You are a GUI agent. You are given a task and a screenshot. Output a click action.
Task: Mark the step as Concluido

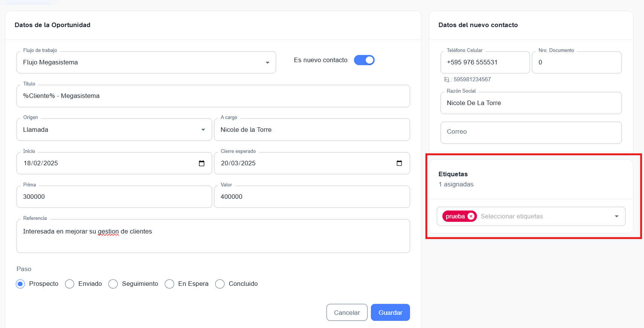[220, 284]
